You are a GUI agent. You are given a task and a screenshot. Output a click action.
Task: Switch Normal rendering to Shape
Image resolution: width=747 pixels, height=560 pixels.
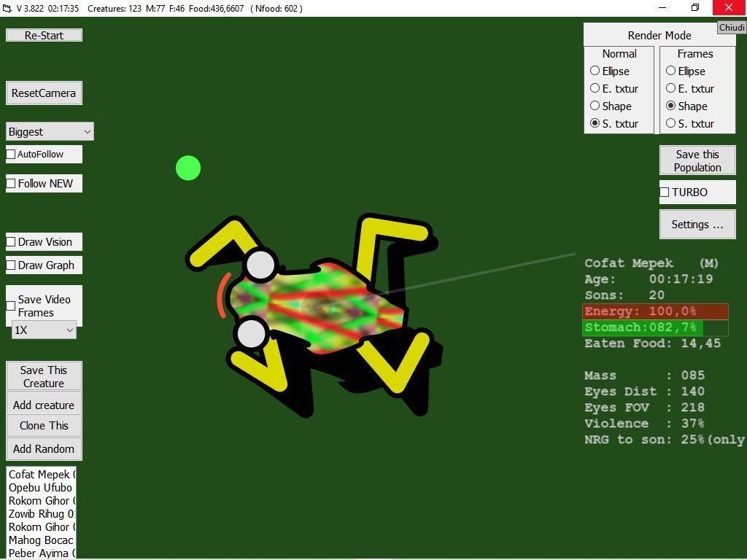click(595, 106)
